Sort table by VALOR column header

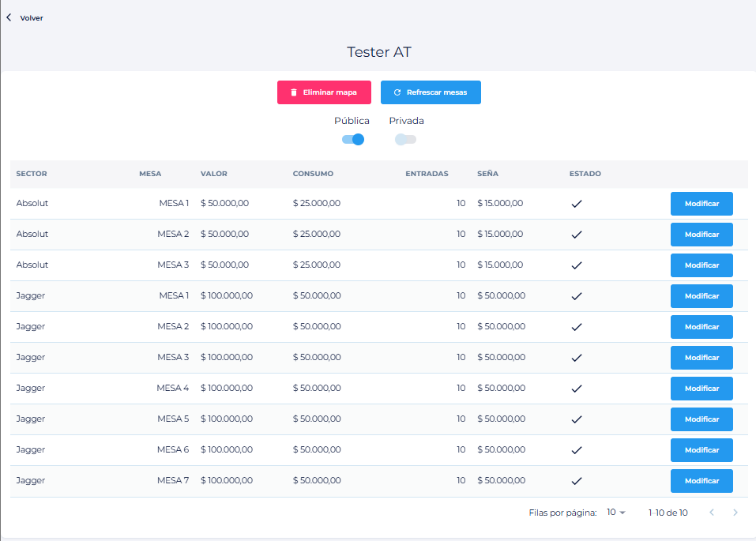[x=213, y=174]
